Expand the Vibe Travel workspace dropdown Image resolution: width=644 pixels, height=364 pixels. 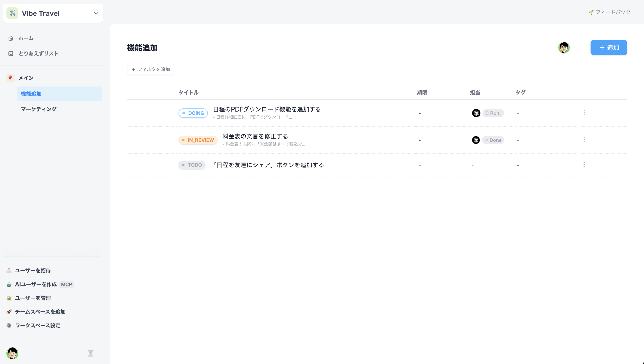(x=96, y=13)
